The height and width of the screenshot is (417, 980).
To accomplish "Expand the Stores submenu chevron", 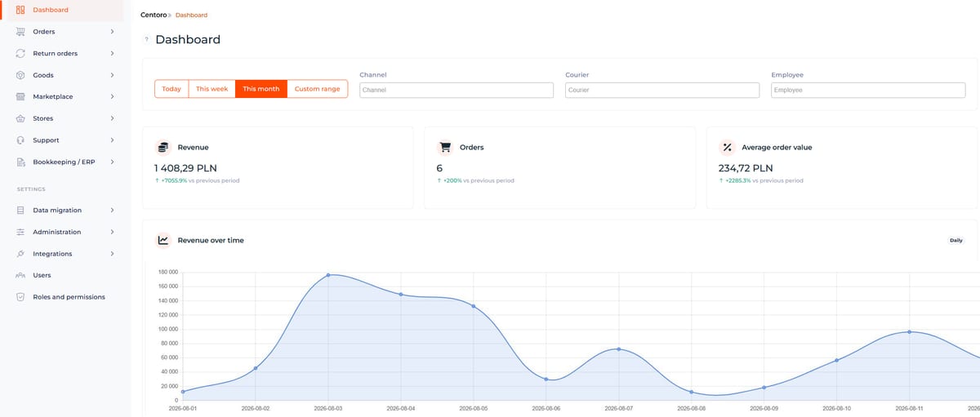I will tap(112, 118).
